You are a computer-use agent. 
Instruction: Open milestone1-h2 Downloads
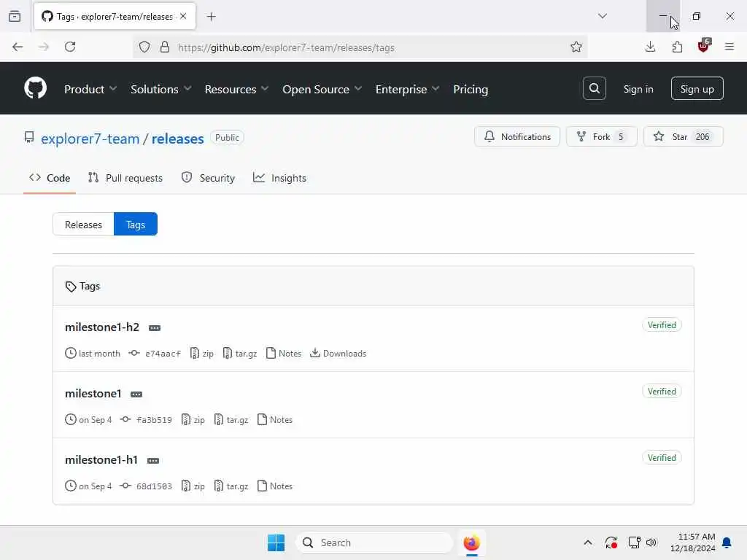(338, 354)
